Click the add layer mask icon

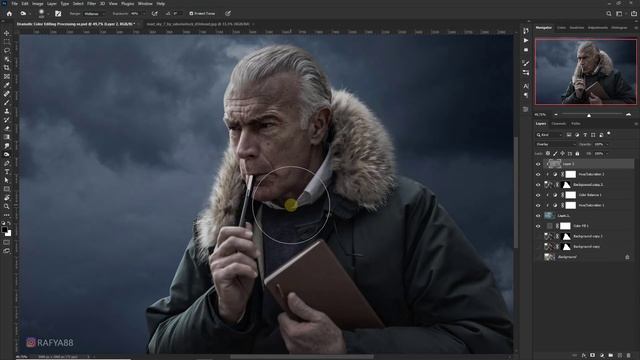point(593,356)
